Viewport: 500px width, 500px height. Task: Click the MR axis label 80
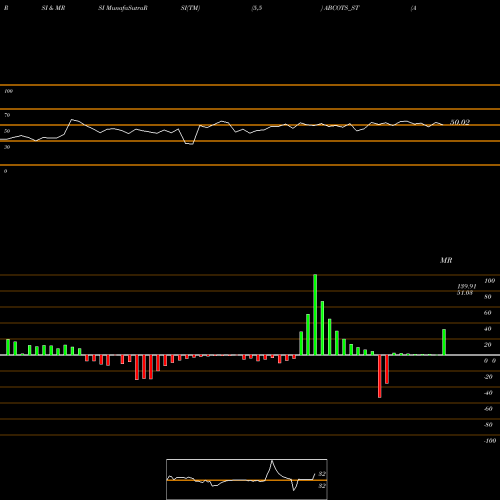(x=488, y=297)
